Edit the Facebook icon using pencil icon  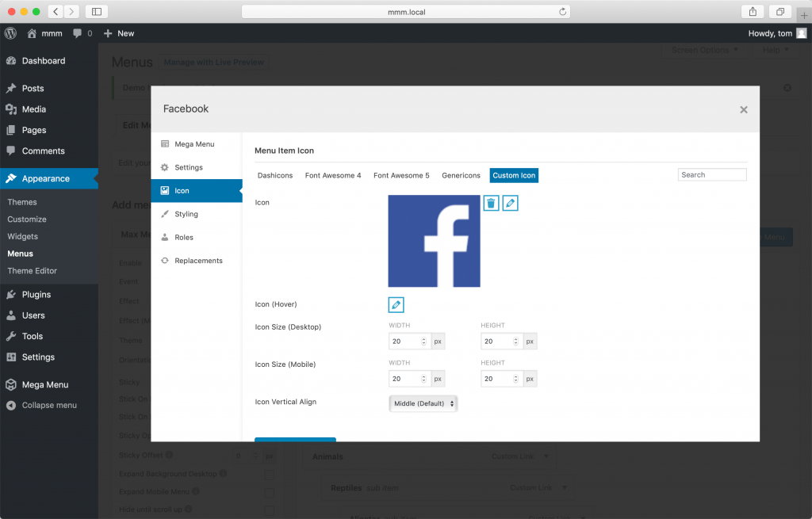510,203
